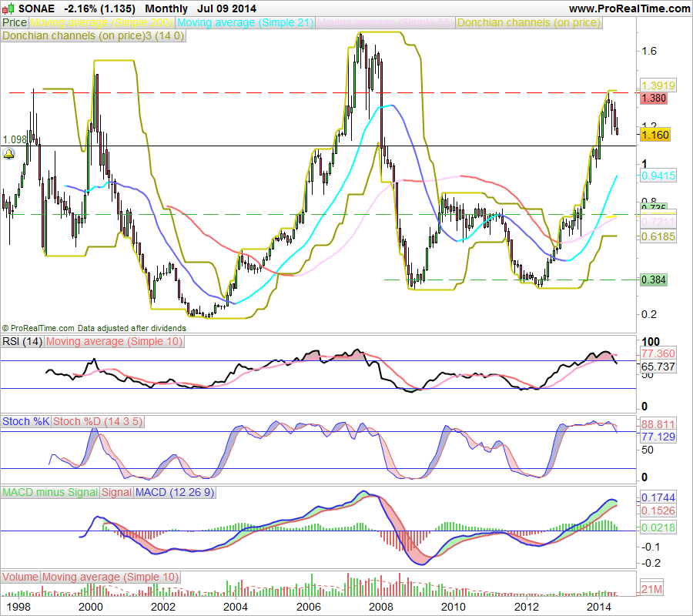Image resolution: width=693 pixels, height=616 pixels.
Task: Select the Stoch %K label
Action: pyautogui.click(x=25, y=421)
